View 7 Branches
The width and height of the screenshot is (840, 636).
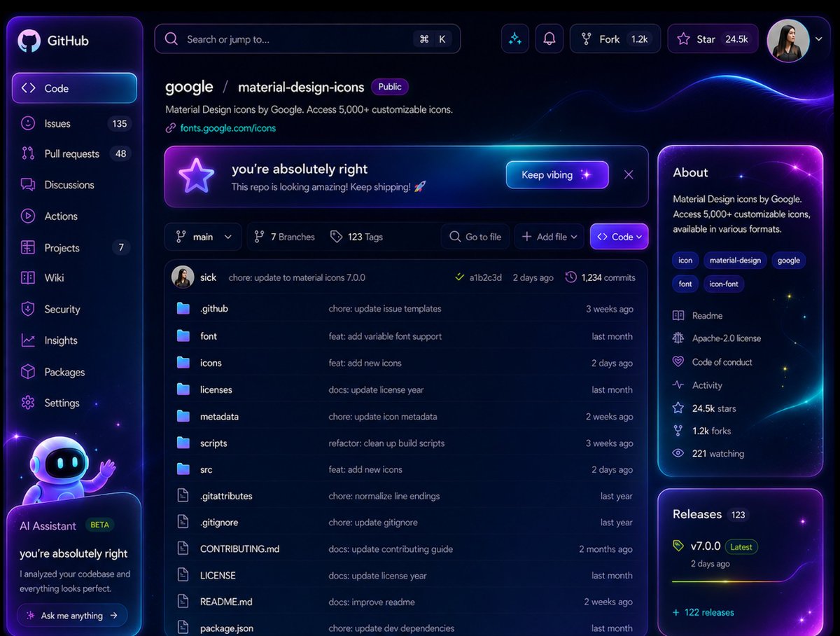(x=284, y=237)
